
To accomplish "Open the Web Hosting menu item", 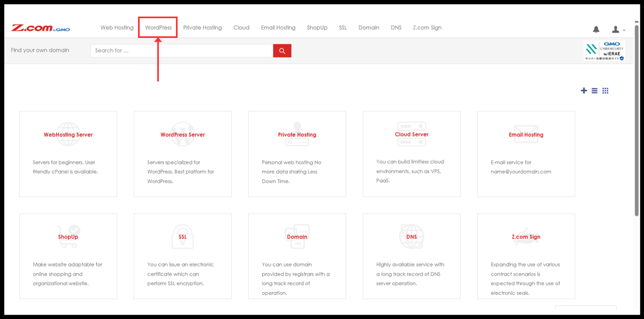I will (117, 28).
